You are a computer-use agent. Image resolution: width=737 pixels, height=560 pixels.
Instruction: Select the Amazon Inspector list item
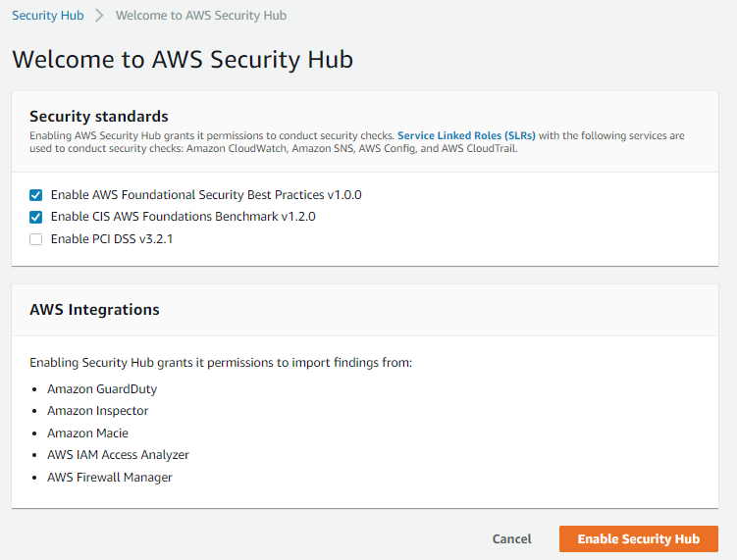point(98,411)
